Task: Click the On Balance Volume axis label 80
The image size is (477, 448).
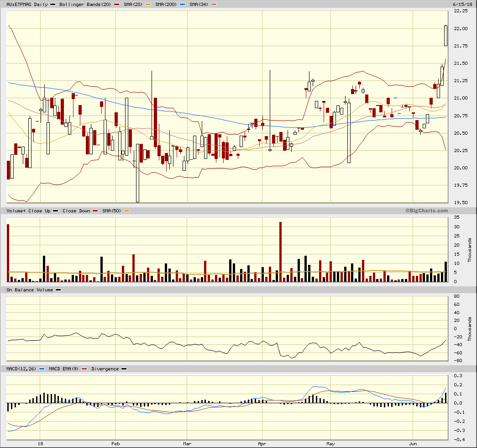Action: coord(456,296)
